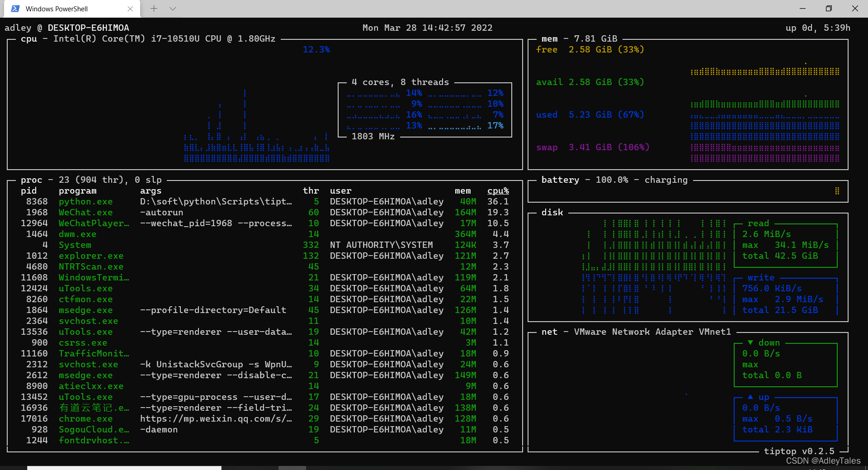The width and height of the screenshot is (868, 470).
Task: Click the System process name
Action: point(75,245)
